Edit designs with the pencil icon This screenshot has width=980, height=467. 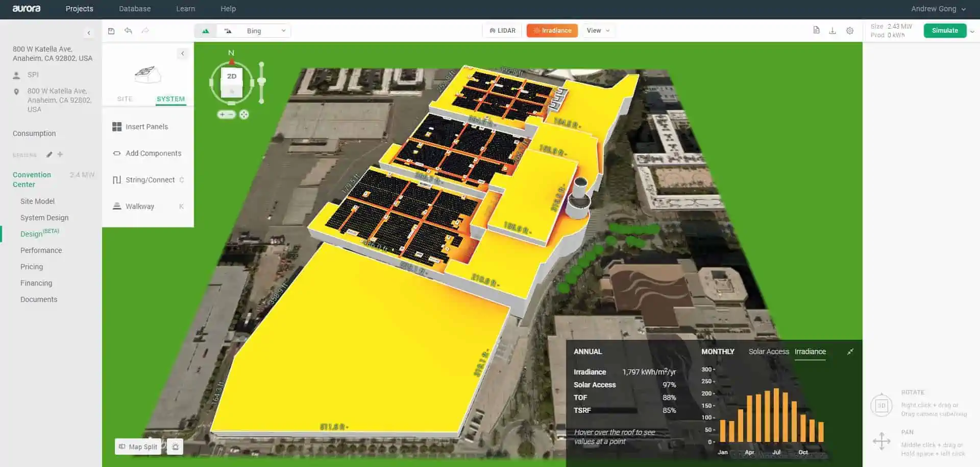pyautogui.click(x=49, y=154)
